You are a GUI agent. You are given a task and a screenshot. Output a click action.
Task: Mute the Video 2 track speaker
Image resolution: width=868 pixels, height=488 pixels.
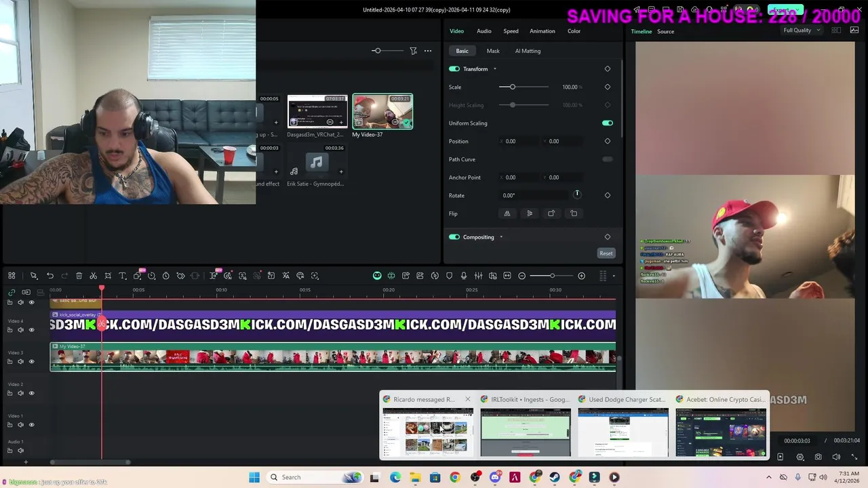pos(20,393)
